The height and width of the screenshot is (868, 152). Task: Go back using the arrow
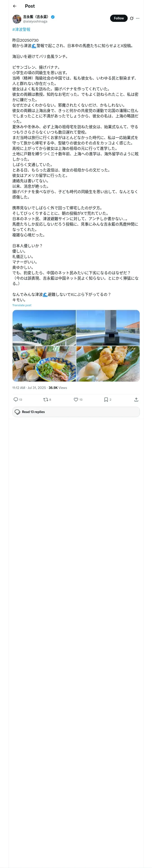pyautogui.click(x=14, y=6)
